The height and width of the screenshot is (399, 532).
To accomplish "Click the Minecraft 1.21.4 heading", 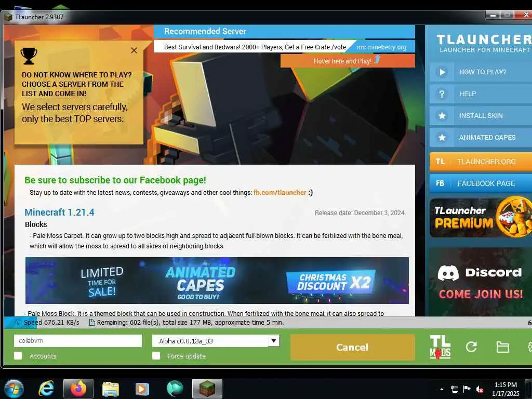I will tap(59, 212).
